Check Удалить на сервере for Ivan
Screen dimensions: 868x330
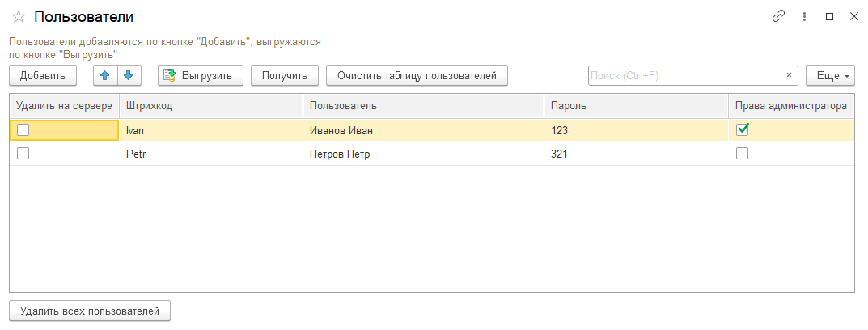tap(23, 130)
